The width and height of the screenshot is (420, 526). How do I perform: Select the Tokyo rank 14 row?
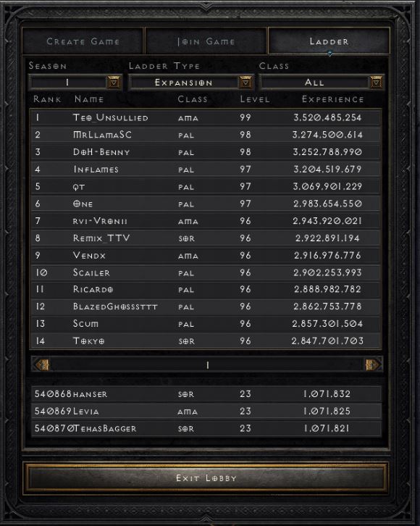pyautogui.click(x=206, y=341)
